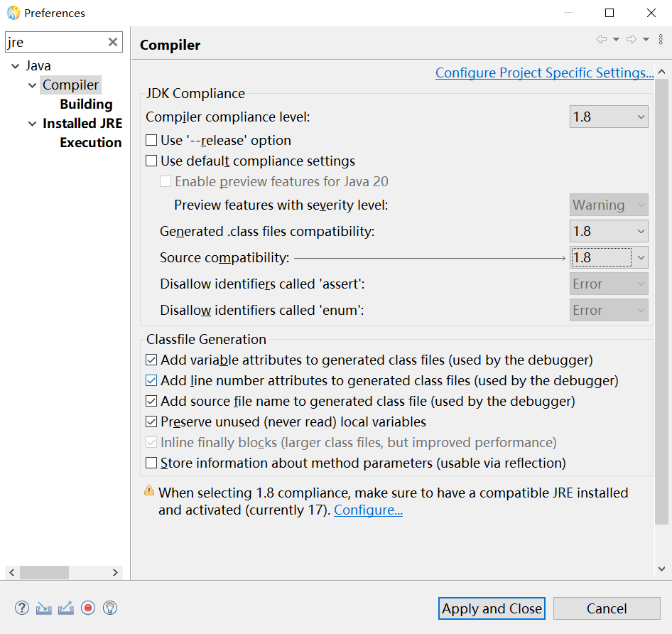672x634 pixels.
Task: Click the back arrow navigation icon
Action: (602, 39)
